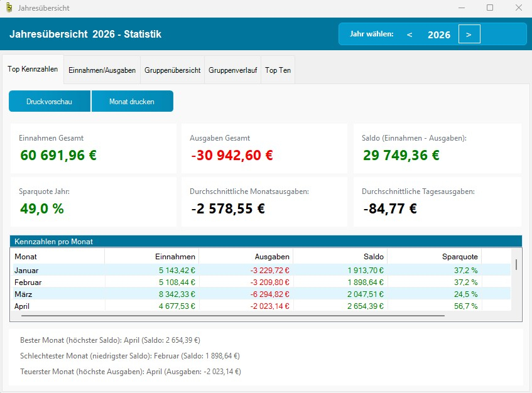This screenshot has height=393, width=532.
Task: Click the app icon in title bar
Action: [9, 8]
